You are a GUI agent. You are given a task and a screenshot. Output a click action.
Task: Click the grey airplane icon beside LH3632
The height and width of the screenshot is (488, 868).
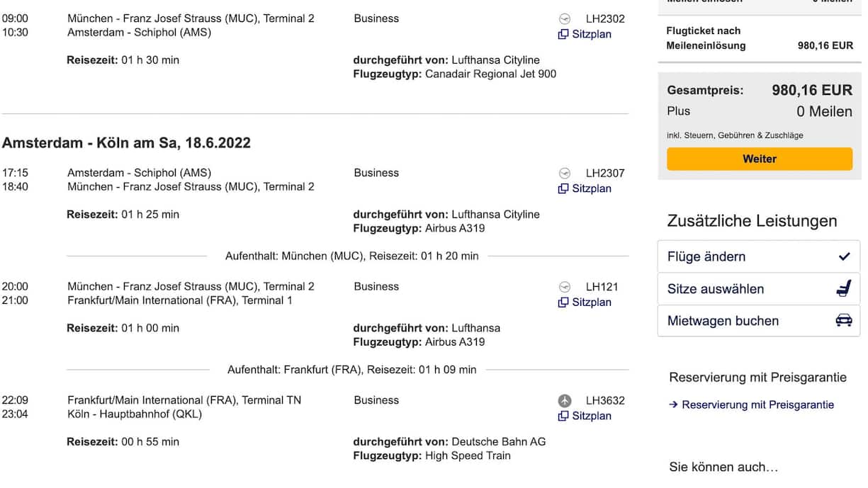[565, 401]
